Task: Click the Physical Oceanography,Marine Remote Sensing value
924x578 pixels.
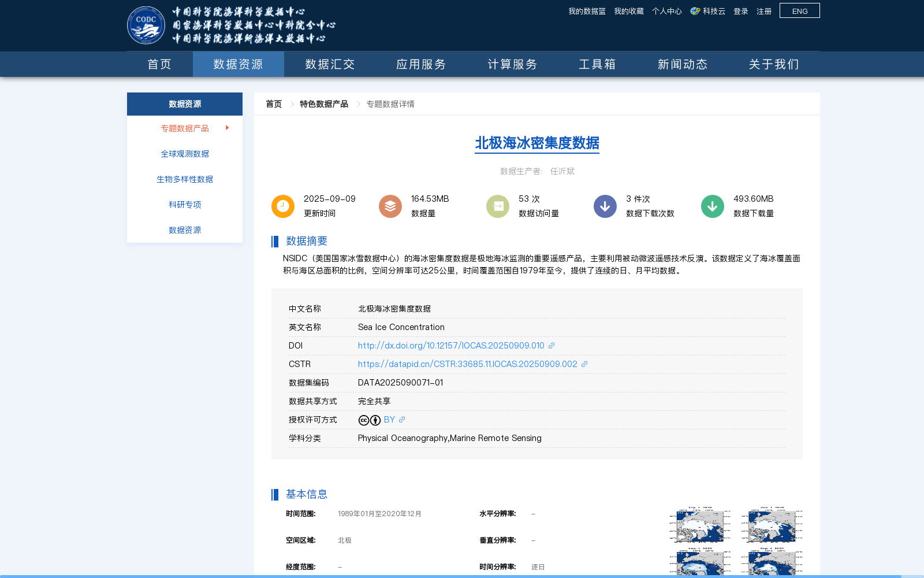Action: coord(450,438)
